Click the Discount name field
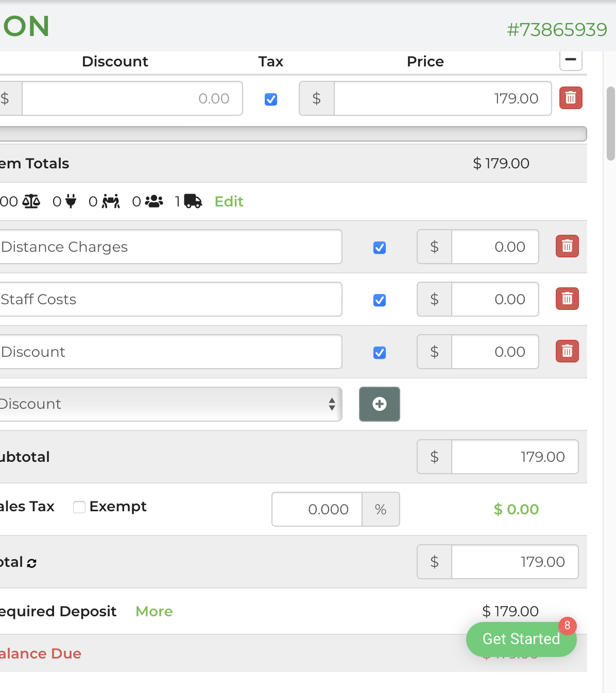This screenshot has height=693, width=616. coord(170,352)
